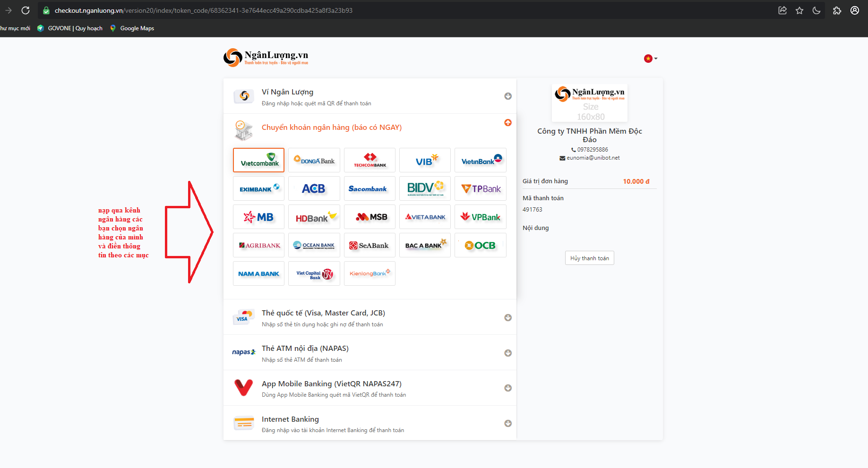
Task: Click the site security lock icon
Action: pyautogui.click(x=46, y=10)
